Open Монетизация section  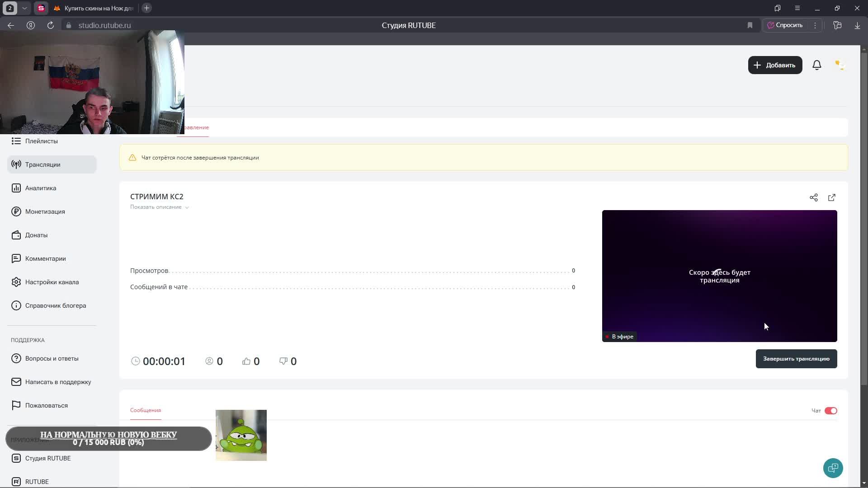[x=45, y=211]
